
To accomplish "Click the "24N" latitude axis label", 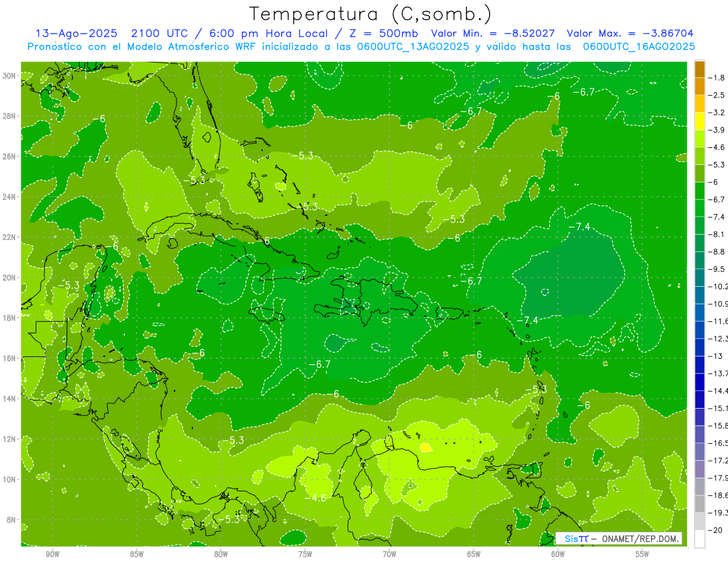I will (9, 197).
